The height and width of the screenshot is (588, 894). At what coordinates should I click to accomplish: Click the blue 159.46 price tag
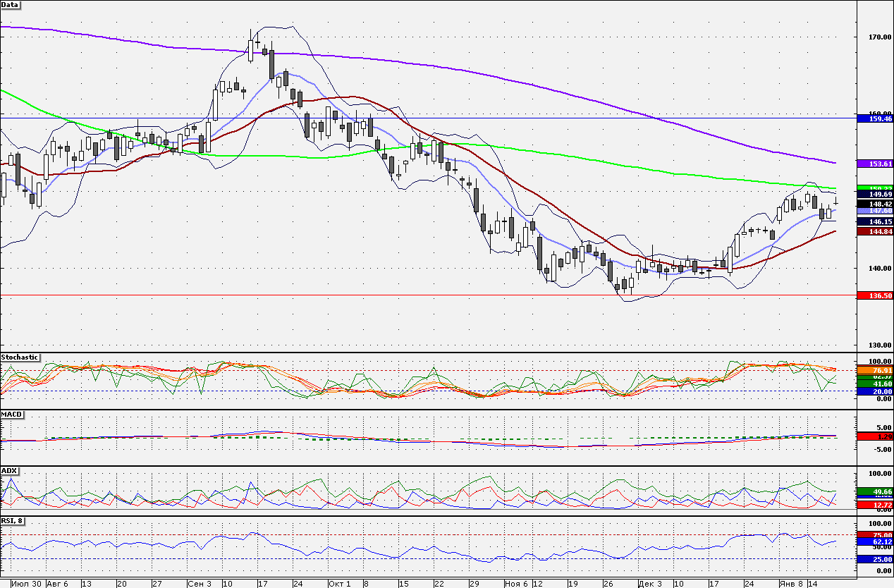[874, 120]
